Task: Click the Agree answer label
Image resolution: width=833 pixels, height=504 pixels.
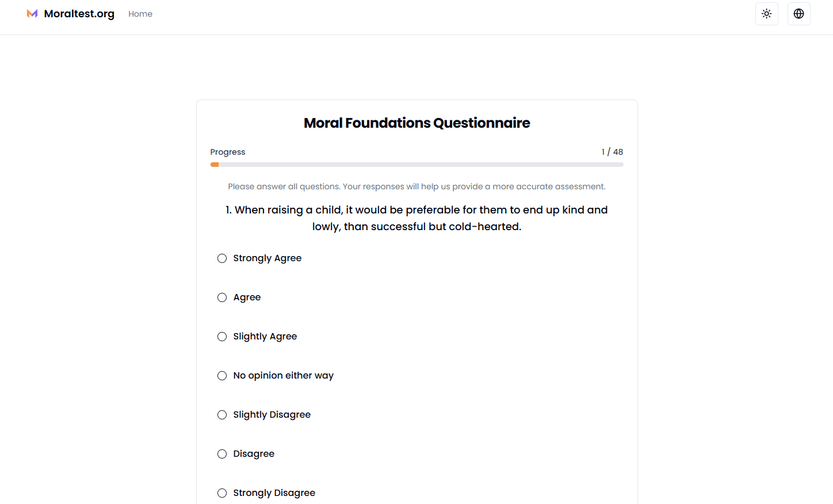Action: pos(247,297)
